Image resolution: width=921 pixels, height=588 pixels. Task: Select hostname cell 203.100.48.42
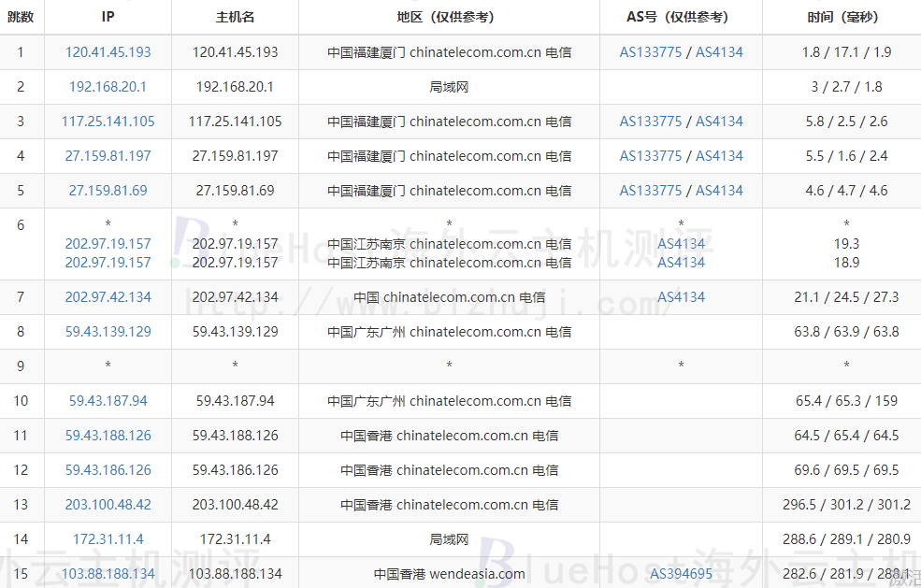click(235, 505)
